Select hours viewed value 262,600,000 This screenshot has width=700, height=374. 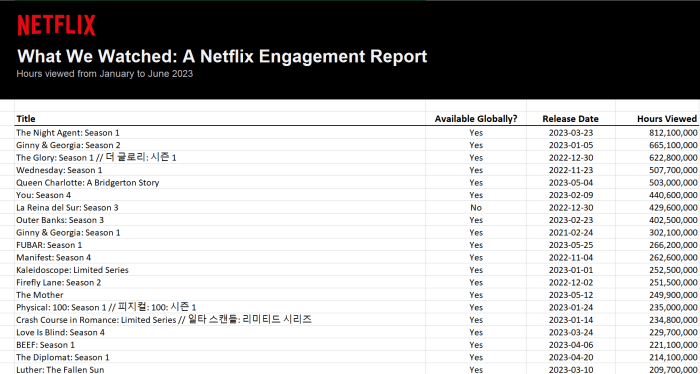[x=673, y=258]
